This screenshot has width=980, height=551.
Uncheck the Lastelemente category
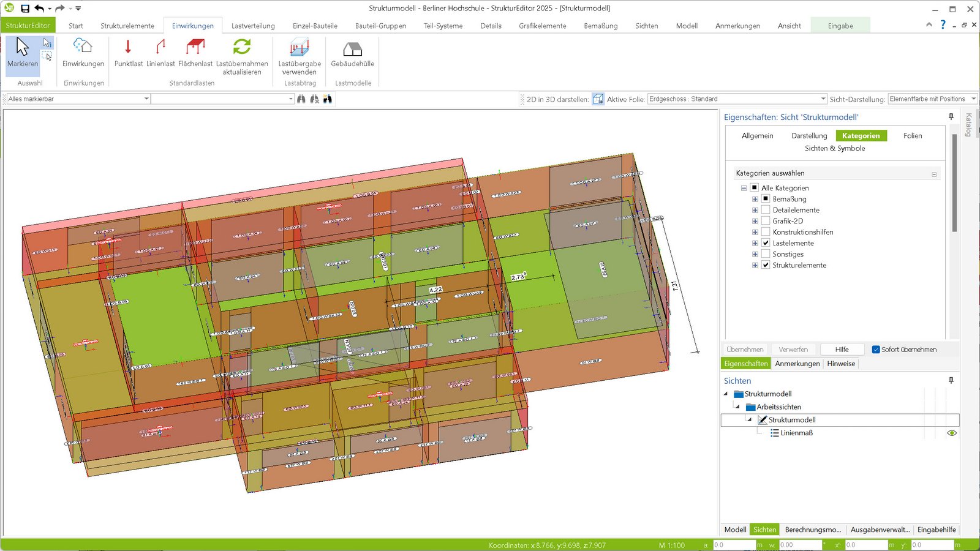click(766, 242)
